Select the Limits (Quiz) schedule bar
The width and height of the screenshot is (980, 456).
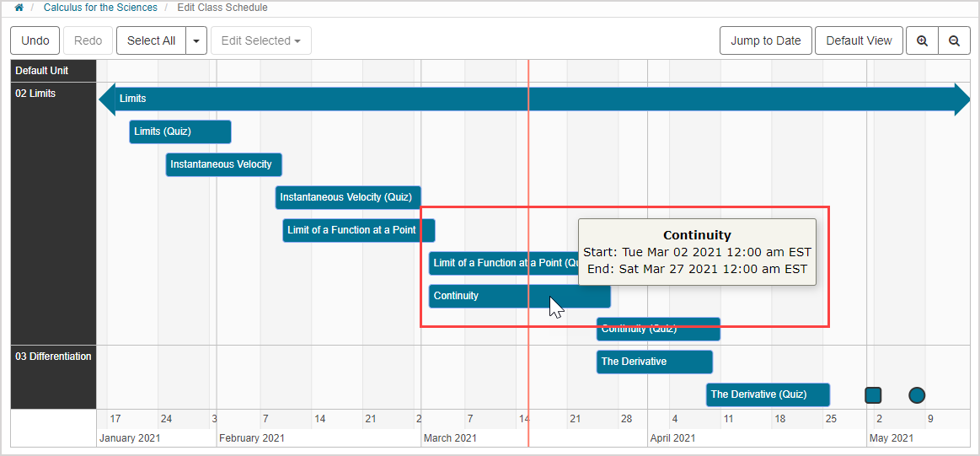tap(179, 131)
